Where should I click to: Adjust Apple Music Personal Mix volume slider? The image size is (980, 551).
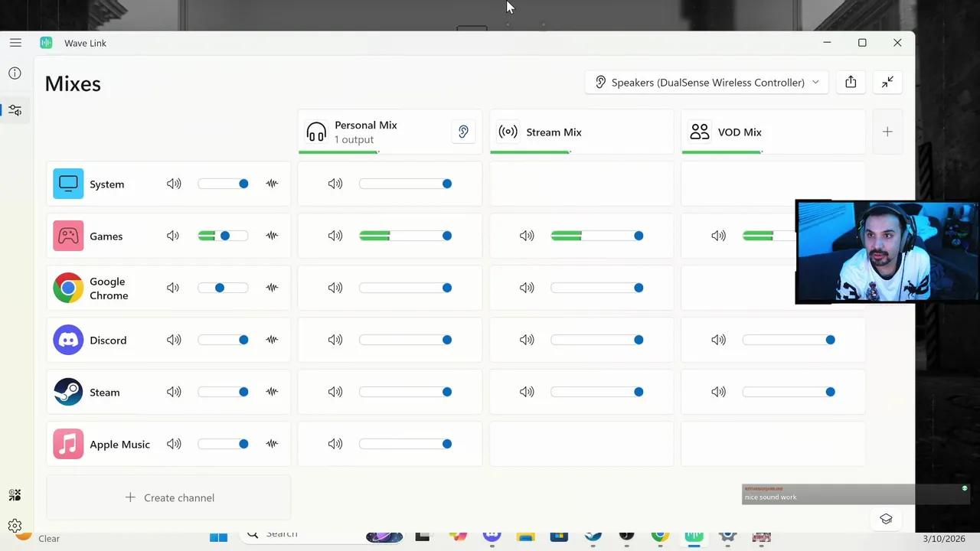[406, 444]
